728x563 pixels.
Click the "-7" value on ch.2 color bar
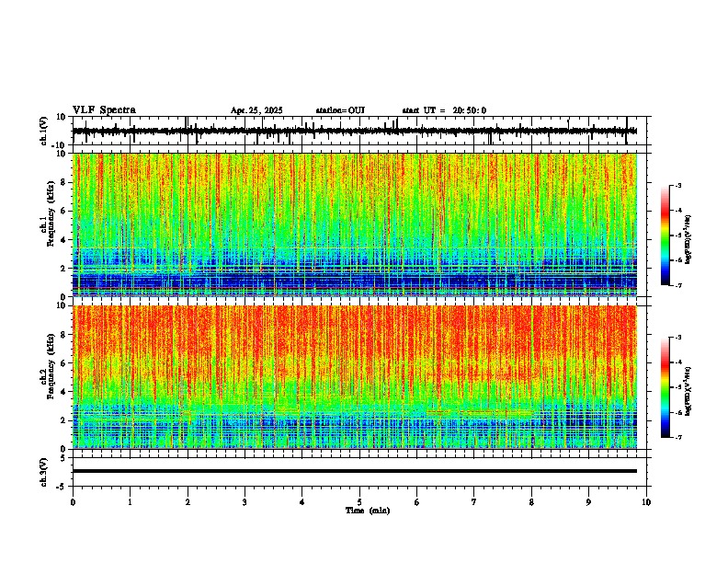pyautogui.click(x=677, y=437)
